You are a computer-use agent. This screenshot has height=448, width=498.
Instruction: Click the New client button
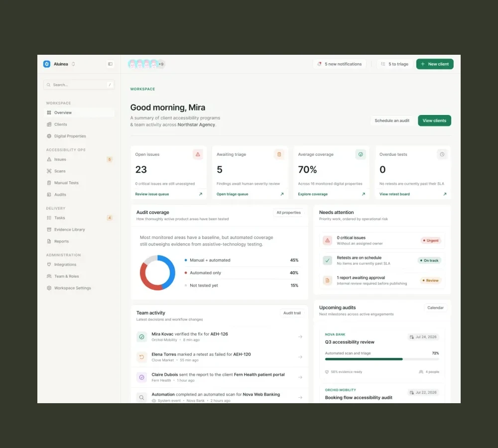pos(434,64)
